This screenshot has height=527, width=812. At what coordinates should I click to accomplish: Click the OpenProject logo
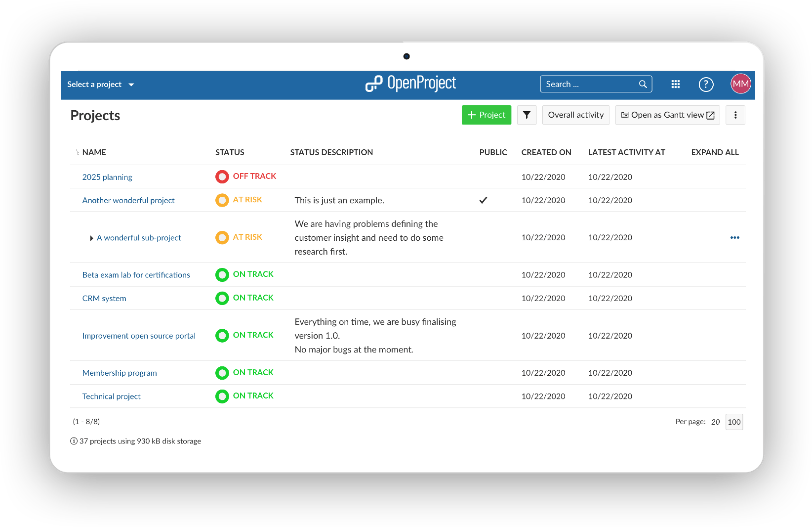410,84
